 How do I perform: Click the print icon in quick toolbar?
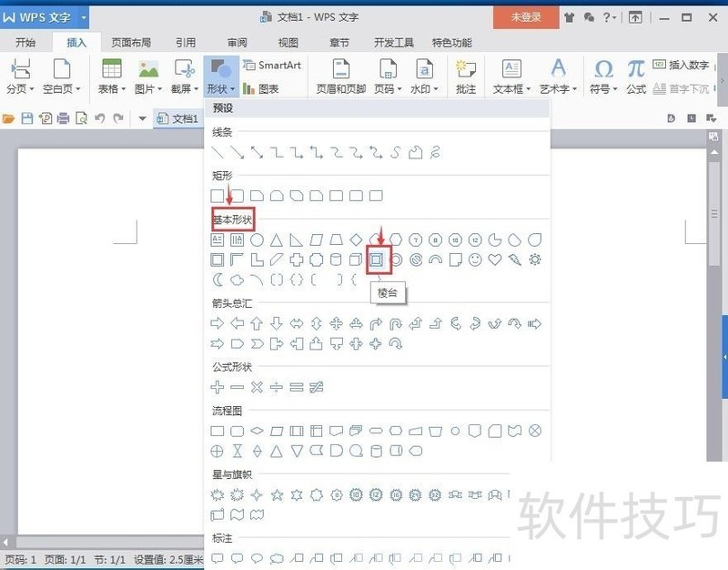63,118
